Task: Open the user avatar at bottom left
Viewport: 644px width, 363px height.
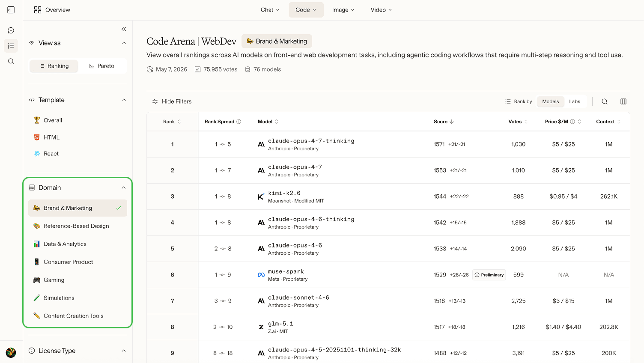Action: pos(11,352)
